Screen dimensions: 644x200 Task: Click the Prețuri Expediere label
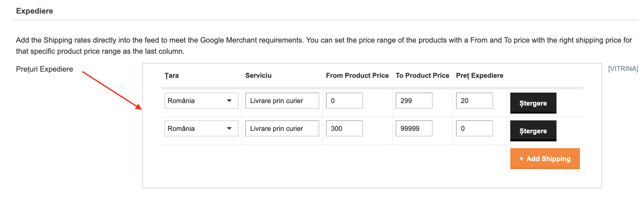pyautogui.click(x=44, y=69)
